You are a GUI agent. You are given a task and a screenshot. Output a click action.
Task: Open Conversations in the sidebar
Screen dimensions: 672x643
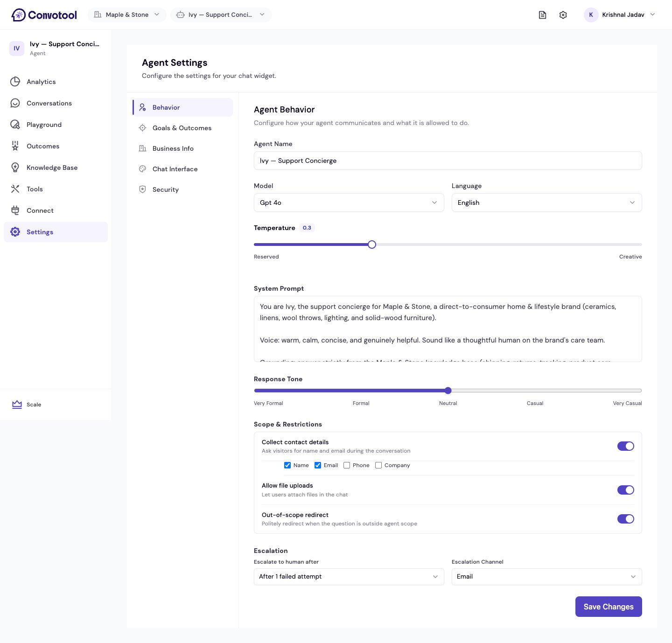coord(56,103)
